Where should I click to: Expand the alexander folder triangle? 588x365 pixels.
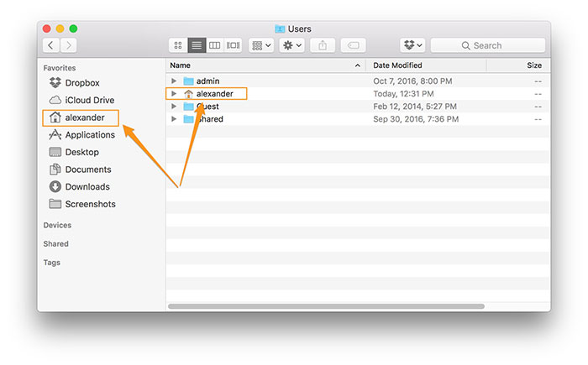click(174, 94)
